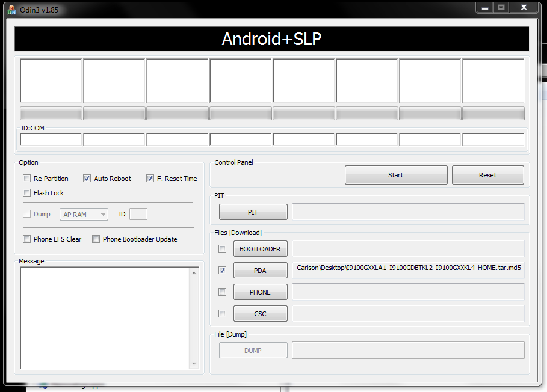
Task: Click the File [Dump] path field
Action: click(x=408, y=350)
